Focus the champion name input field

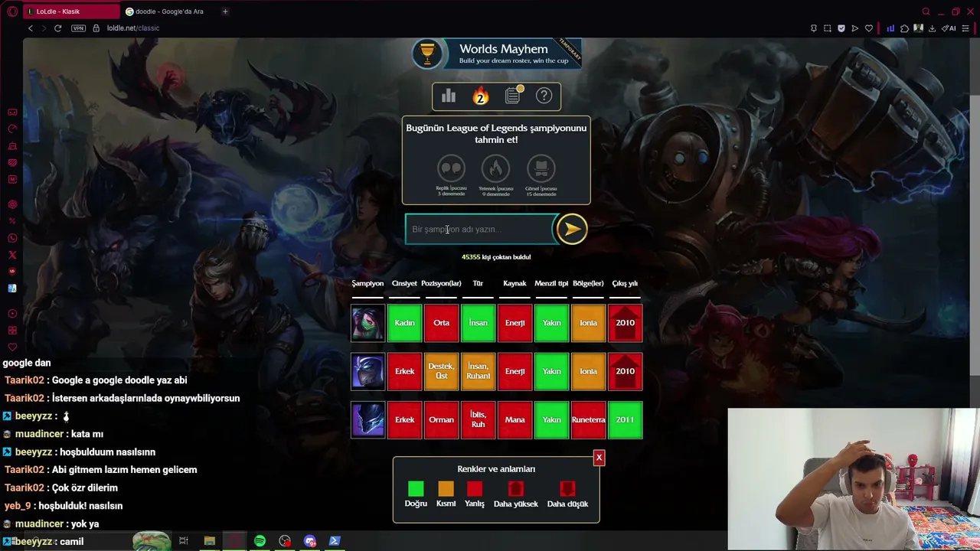point(480,229)
